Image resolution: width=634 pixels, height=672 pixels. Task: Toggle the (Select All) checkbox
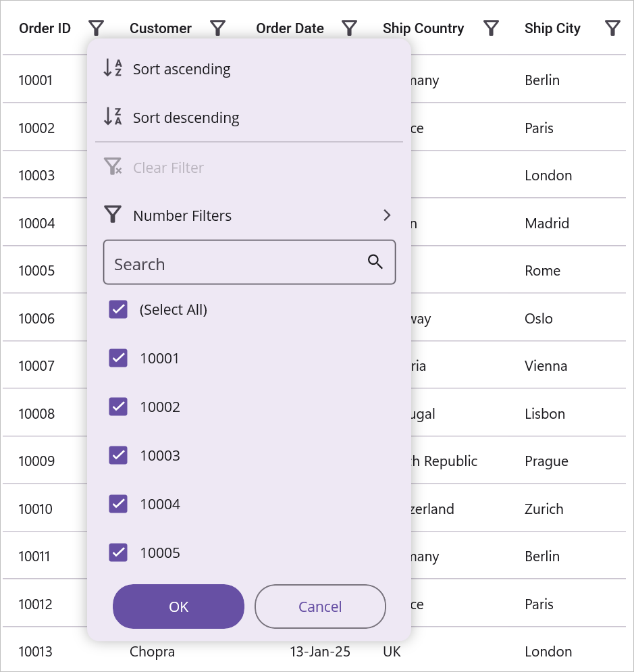click(x=118, y=309)
